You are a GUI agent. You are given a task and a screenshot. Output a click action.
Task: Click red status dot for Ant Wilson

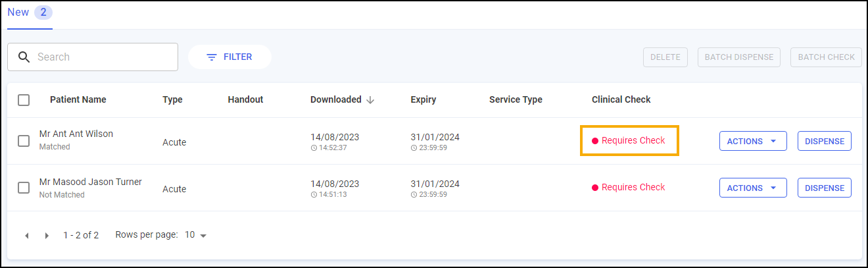click(595, 141)
